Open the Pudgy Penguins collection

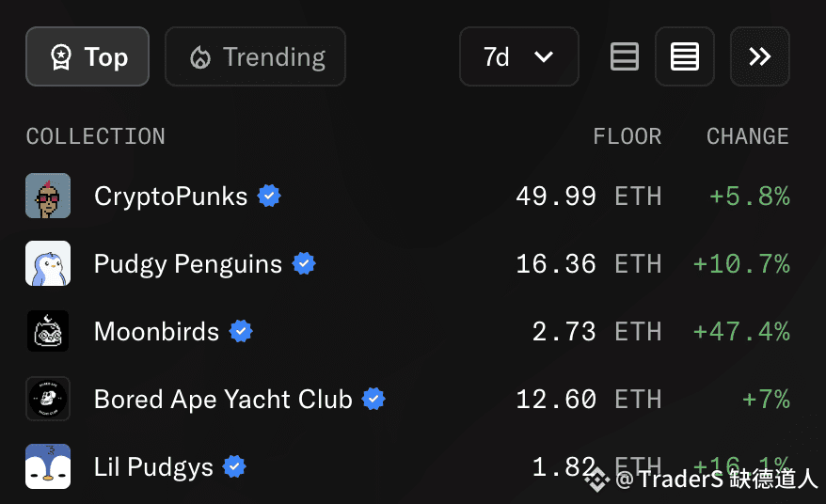(188, 264)
